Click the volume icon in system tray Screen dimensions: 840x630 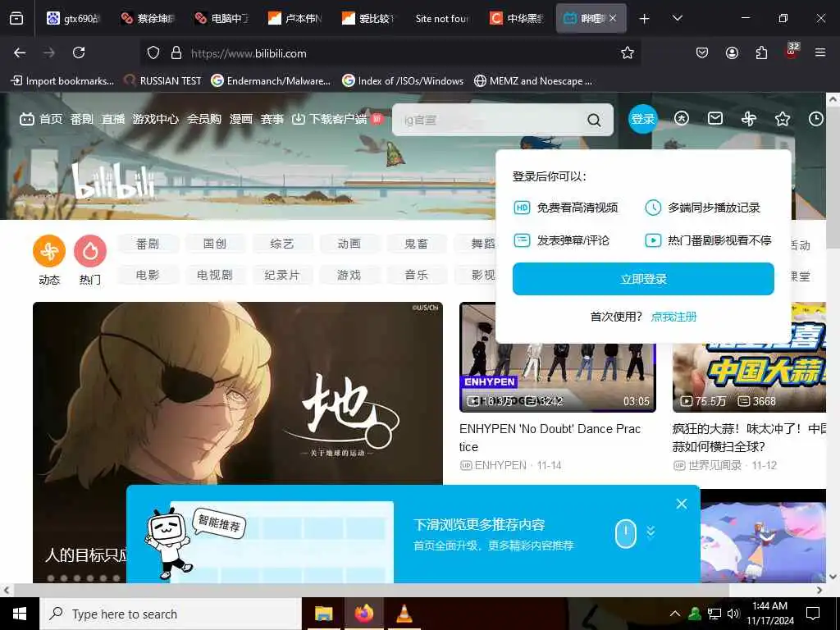click(733, 614)
